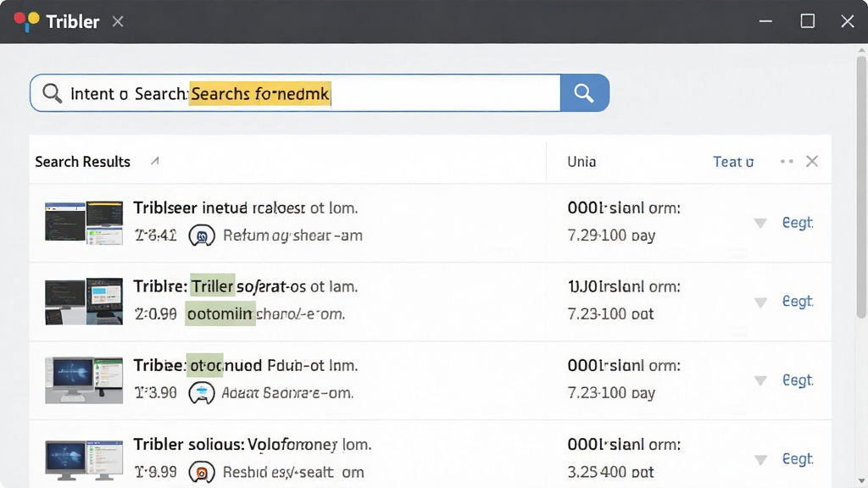Maximize the Tribler window
The height and width of the screenshot is (488, 868).
pos(808,21)
